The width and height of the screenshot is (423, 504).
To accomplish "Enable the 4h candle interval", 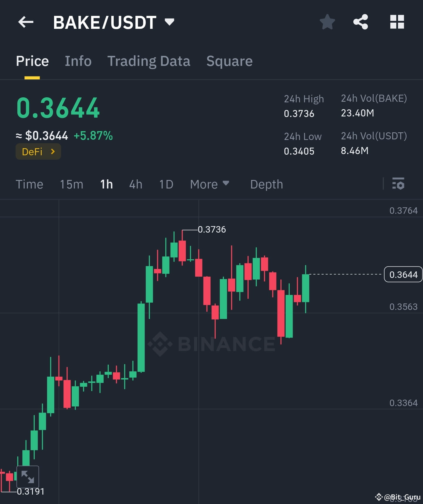I will tap(135, 184).
